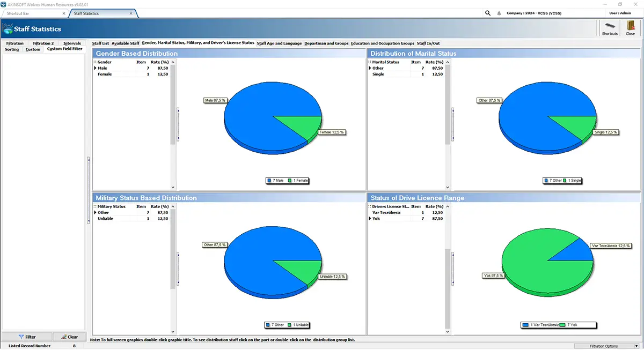
Task: Click the search magnifier icon
Action: point(488,13)
